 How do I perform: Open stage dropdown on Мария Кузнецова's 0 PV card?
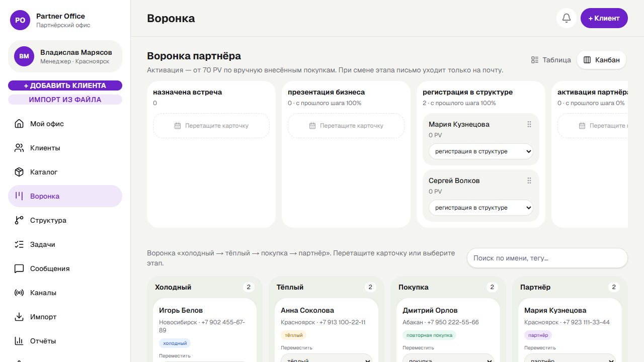pyautogui.click(x=481, y=151)
